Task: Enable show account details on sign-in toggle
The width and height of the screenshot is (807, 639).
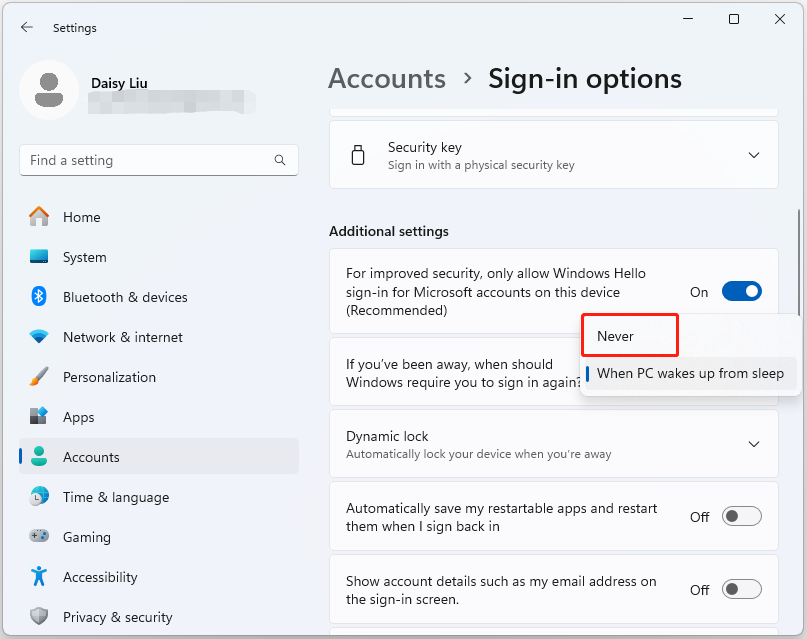Action: pyautogui.click(x=742, y=590)
